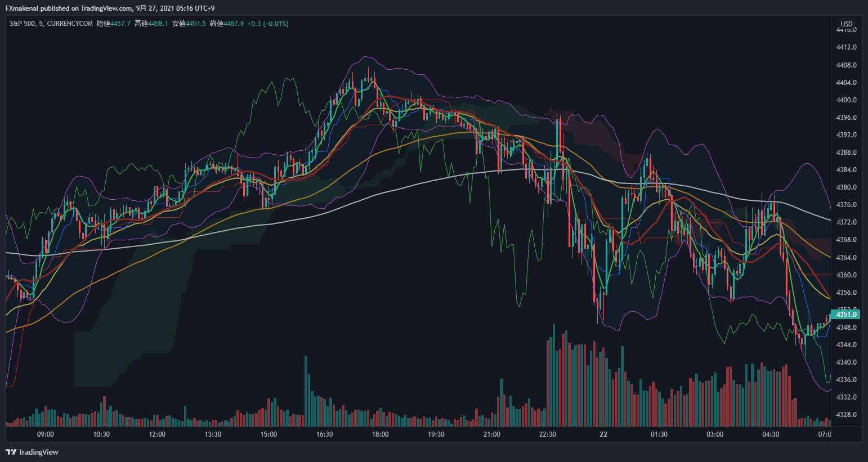Screen dimensions: 868x462
Task: Click the 終値 4457.9 close value
Action: click(x=227, y=24)
